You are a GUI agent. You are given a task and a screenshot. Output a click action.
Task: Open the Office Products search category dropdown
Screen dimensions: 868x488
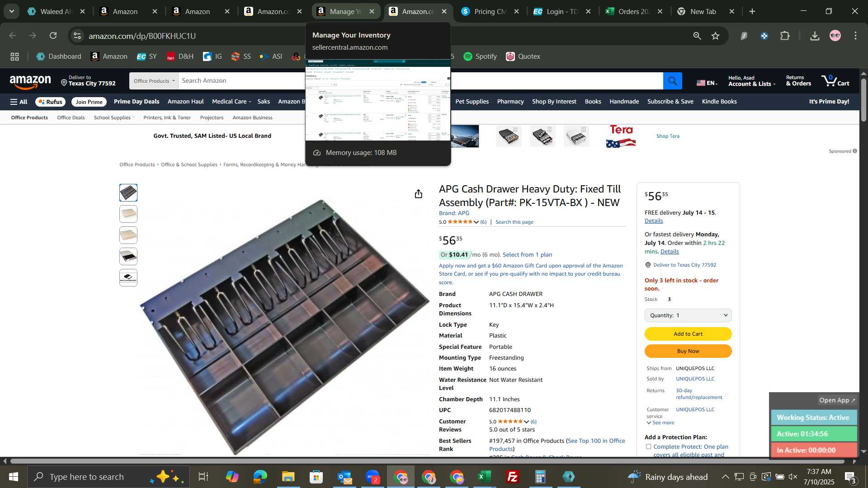[x=154, y=81]
